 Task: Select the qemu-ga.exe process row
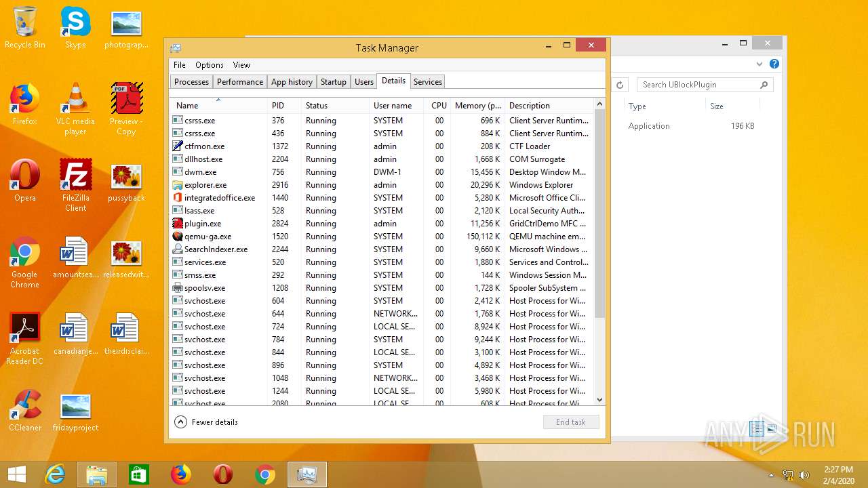381,237
